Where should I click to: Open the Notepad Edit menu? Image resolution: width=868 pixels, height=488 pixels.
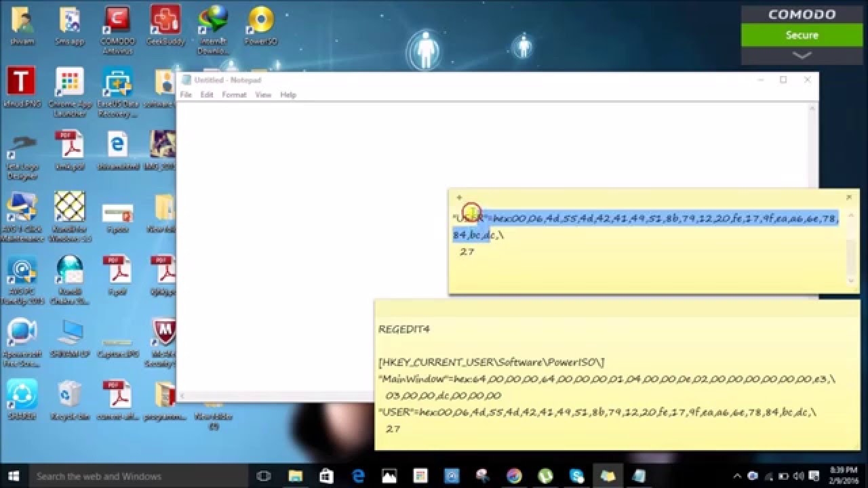pyautogui.click(x=207, y=95)
